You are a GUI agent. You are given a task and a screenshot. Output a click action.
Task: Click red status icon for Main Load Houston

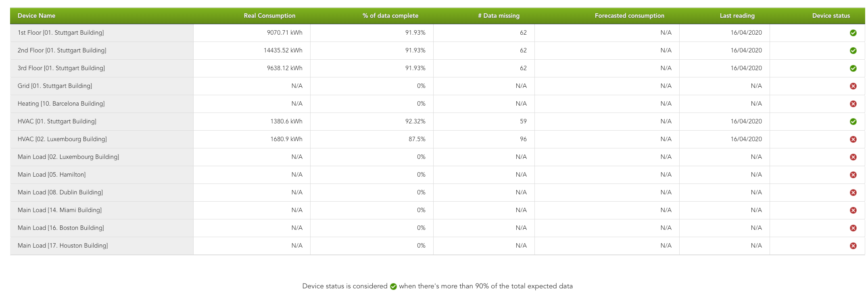point(853,246)
